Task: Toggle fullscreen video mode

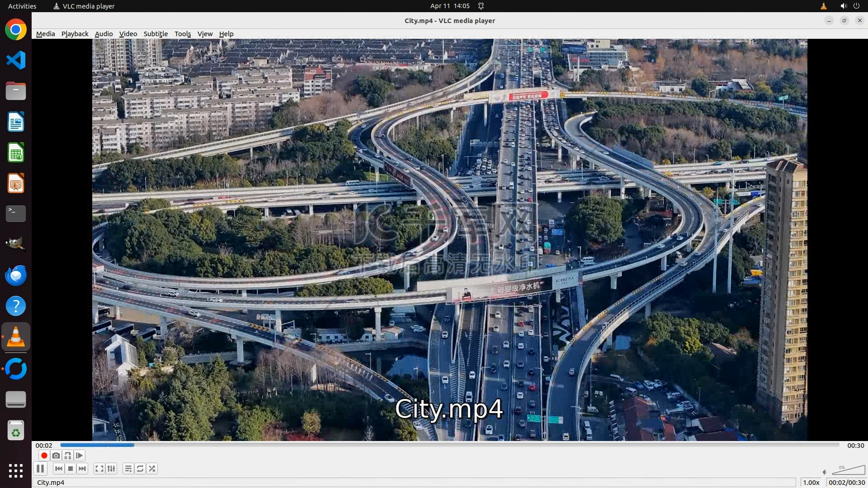Action: 99,469
